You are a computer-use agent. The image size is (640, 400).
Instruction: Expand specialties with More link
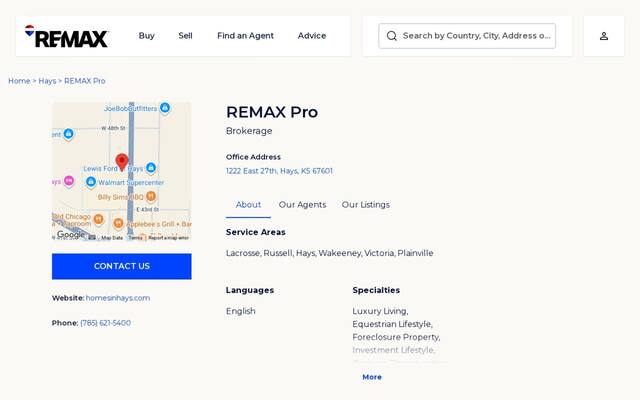click(372, 377)
